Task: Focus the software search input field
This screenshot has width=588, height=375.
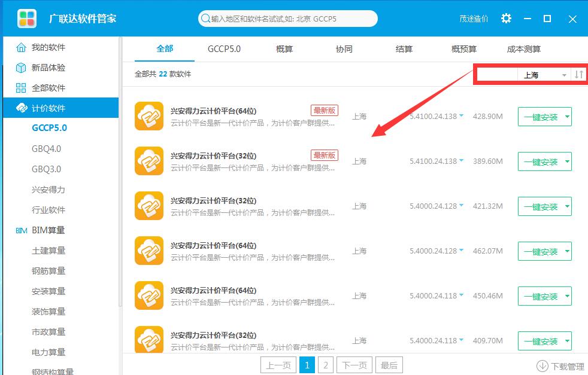Action: pyautogui.click(x=287, y=19)
